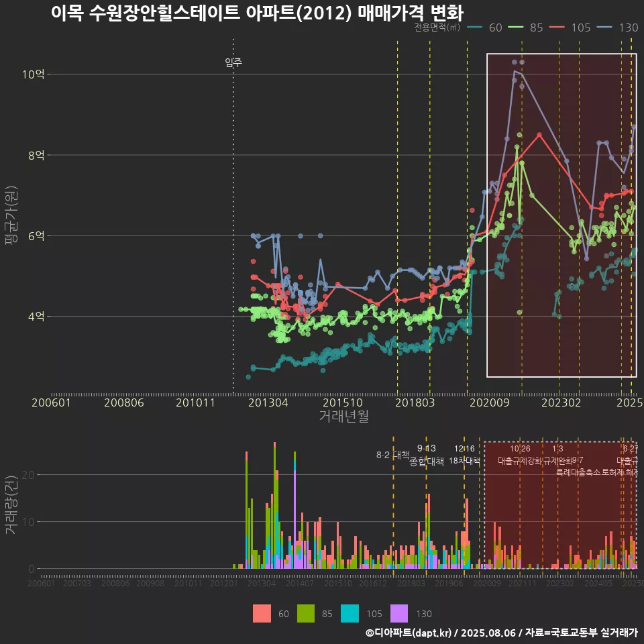The image size is (644, 644).
Task: Click the 특례대출축소 annotation
Action: tap(578, 472)
